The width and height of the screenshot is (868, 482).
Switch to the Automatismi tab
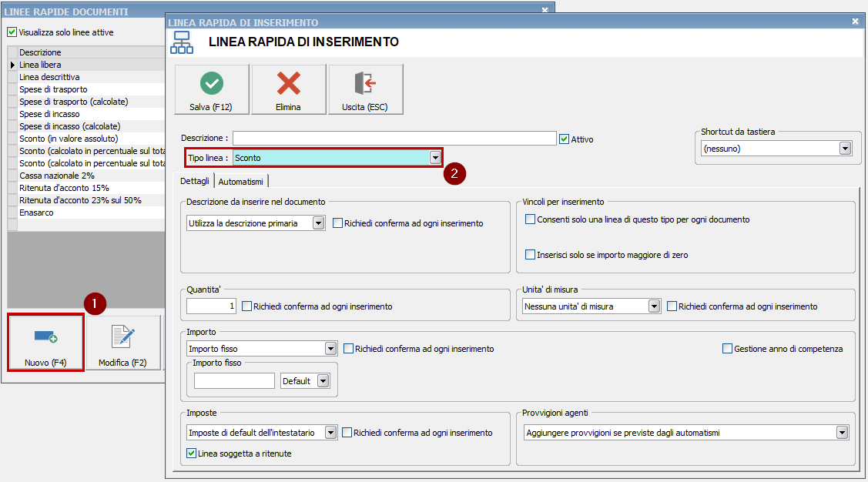(x=240, y=182)
